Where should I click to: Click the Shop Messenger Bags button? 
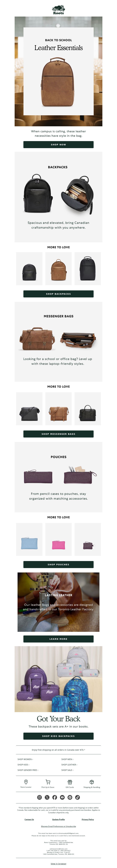[58, 434]
